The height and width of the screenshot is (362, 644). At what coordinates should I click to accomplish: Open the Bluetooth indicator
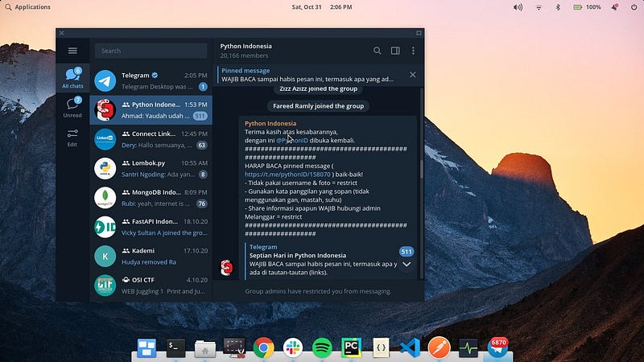click(558, 7)
